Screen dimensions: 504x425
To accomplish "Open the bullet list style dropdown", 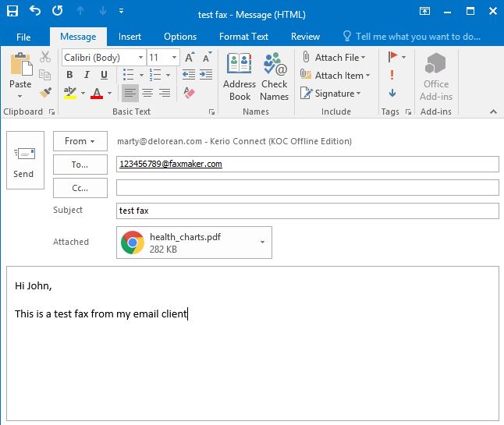I will pyautogui.click(x=141, y=75).
